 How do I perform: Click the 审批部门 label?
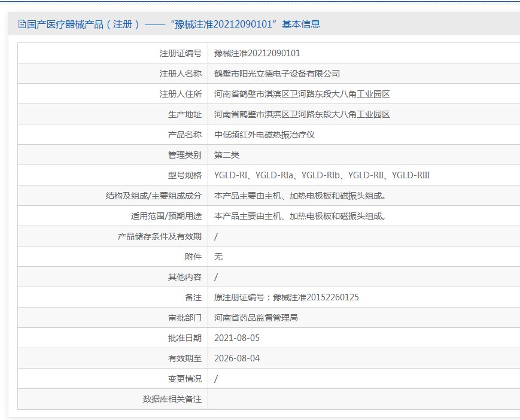pyautogui.click(x=185, y=318)
